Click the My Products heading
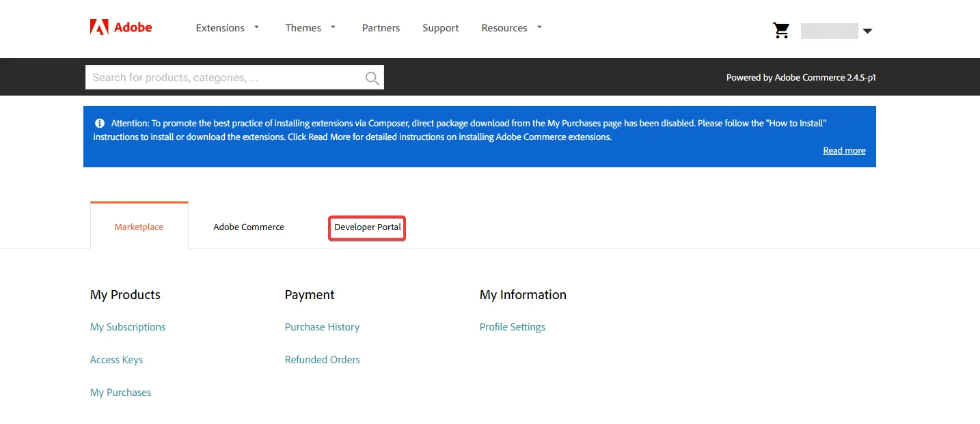This screenshot has height=424, width=980. pyautogui.click(x=125, y=295)
